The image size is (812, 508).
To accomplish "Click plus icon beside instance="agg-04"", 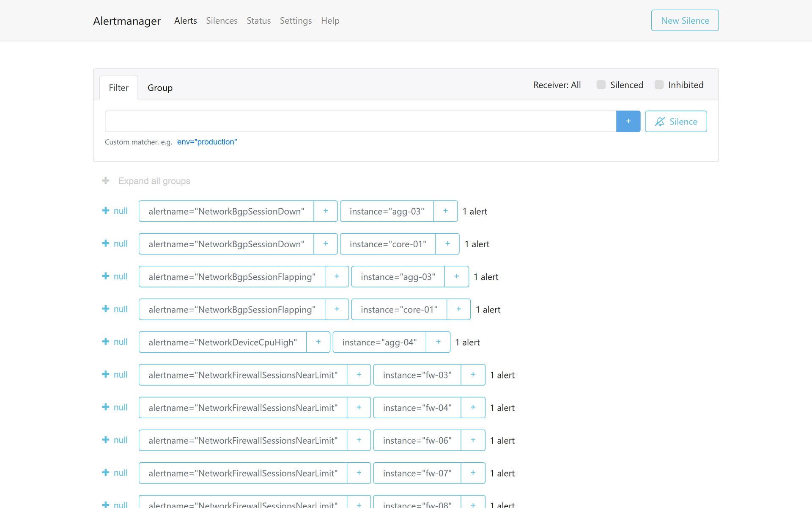I will (438, 342).
